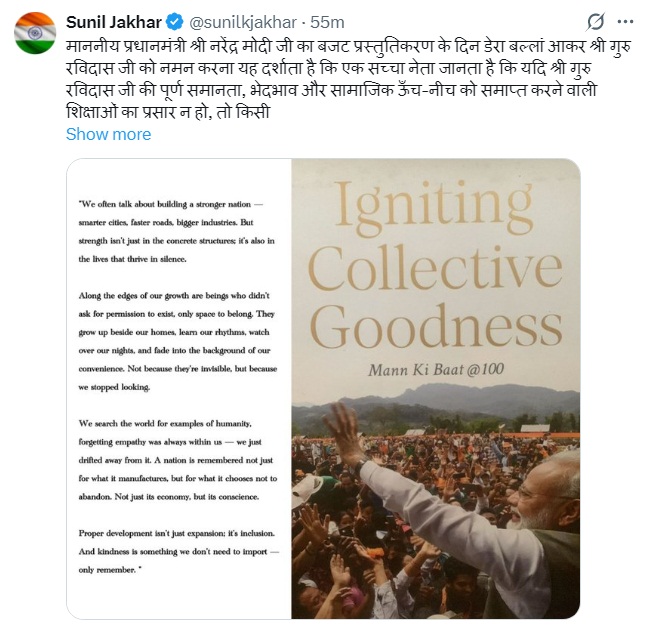Click the mountains on the book cover
Viewport: 647px width, 629px height.
(x=470, y=400)
